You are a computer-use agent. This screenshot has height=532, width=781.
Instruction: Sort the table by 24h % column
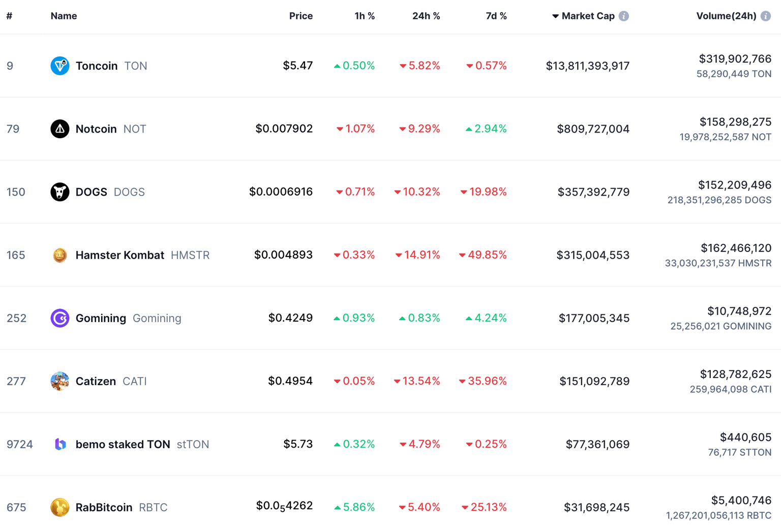(x=426, y=16)
